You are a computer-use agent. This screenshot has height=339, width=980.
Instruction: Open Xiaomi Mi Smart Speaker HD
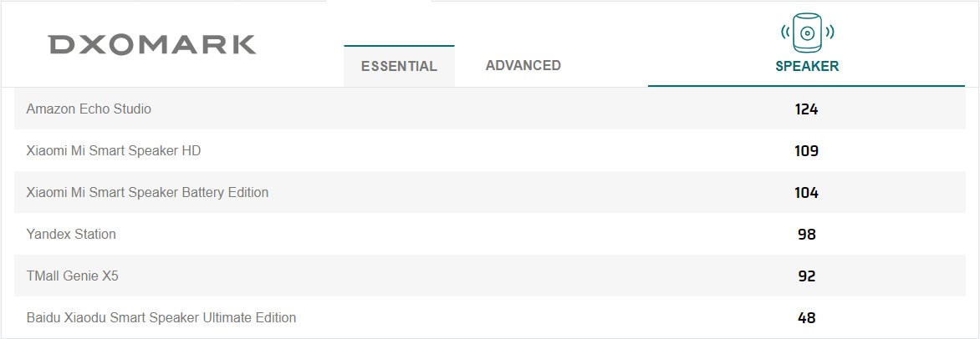pyautogui.click(x=114, y=151)
